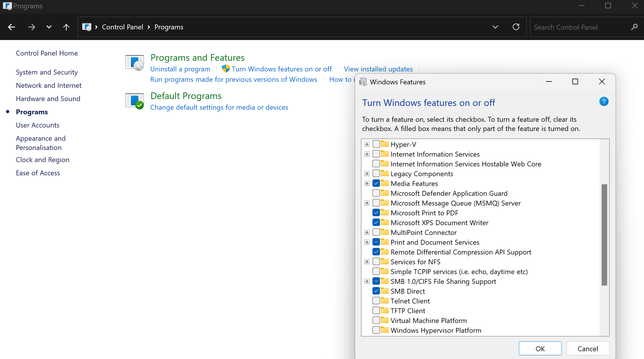
Task: Click the Forward arrow navigation icon
Action: click(x=31, y=27)
